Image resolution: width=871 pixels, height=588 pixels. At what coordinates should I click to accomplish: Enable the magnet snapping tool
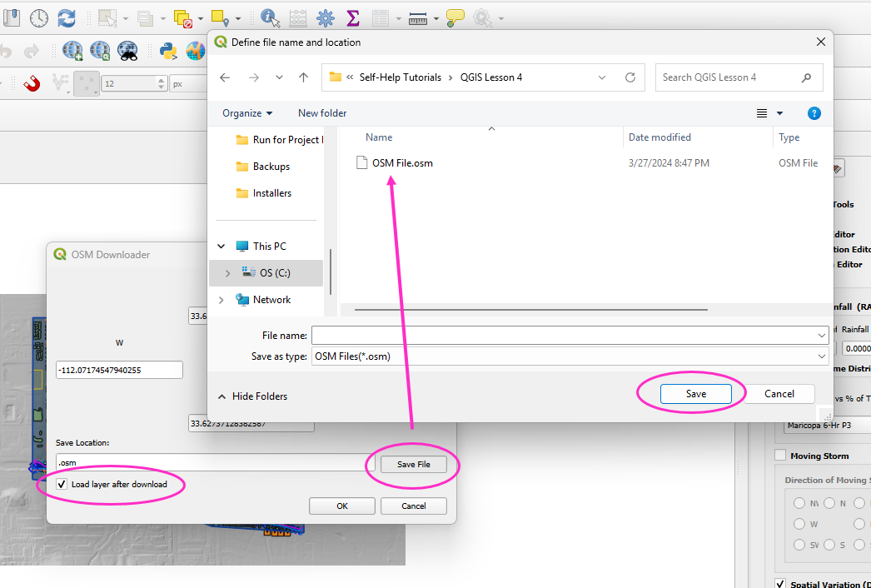point(32,83)
